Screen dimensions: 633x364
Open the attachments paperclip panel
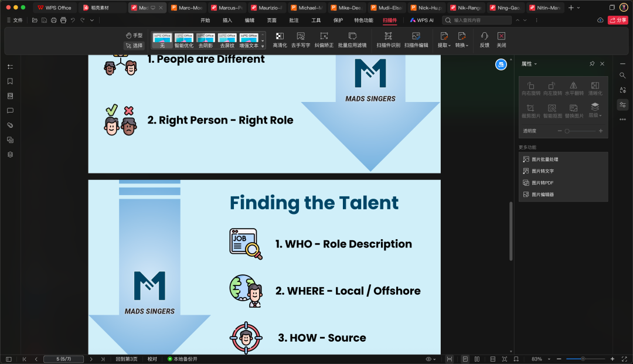coord(11,125)
